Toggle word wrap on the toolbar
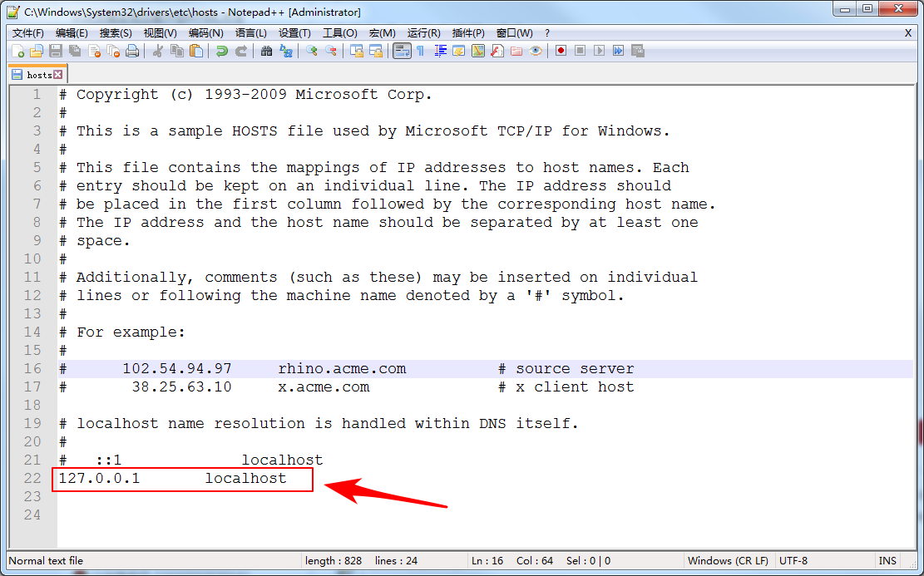 [402, 52]
